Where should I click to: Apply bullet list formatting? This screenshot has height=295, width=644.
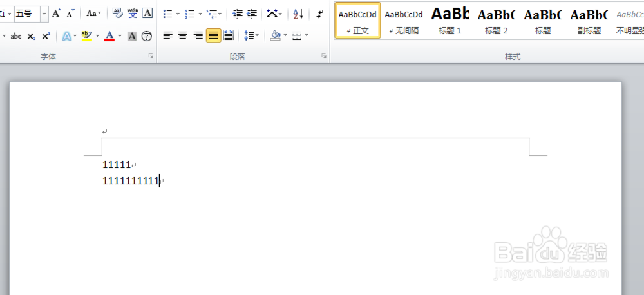(x=167, y=14)
